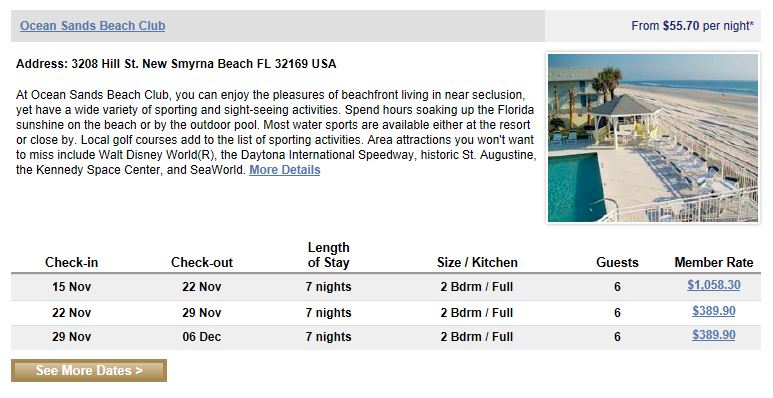
Task: Open the resort beach and pool photo
Action: coord(653,138)
